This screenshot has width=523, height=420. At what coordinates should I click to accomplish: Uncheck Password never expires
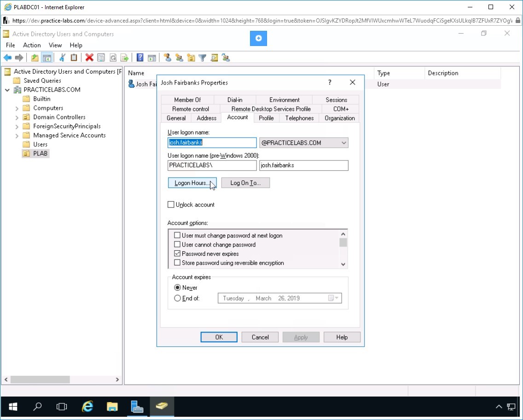(177, 253)
